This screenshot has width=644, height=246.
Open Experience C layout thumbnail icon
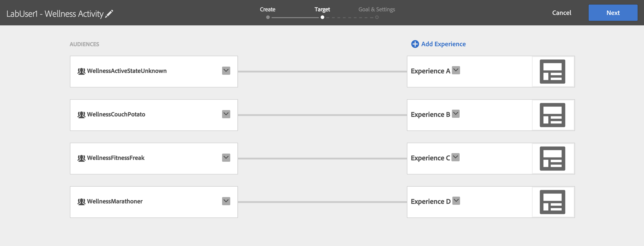coord(552,158)
